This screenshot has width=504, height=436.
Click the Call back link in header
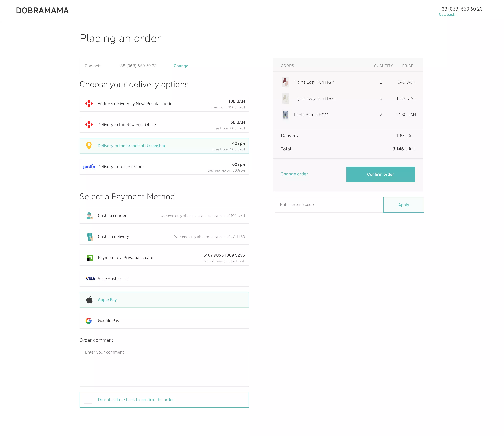click(447, 15)
